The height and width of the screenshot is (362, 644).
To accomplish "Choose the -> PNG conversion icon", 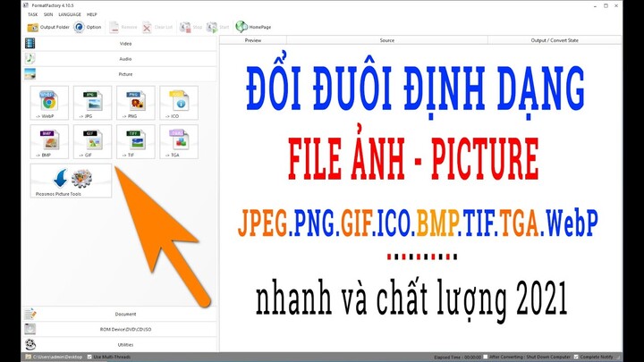I will (136, 103).
